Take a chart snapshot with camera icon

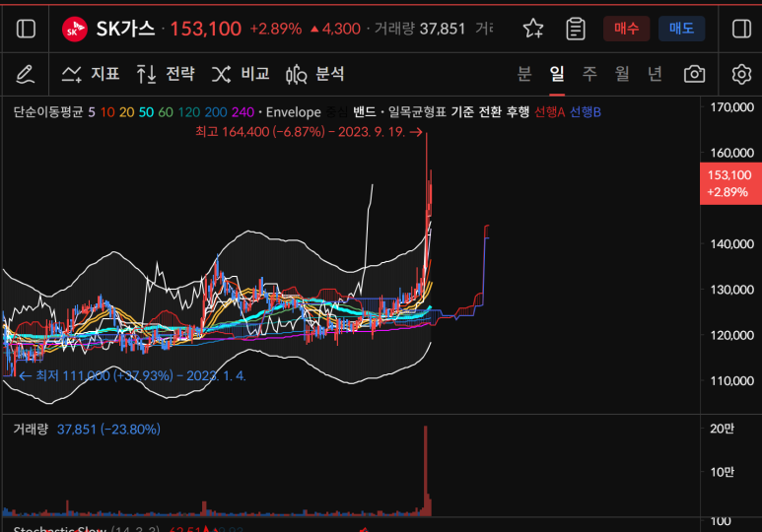(x=694, y=74)
